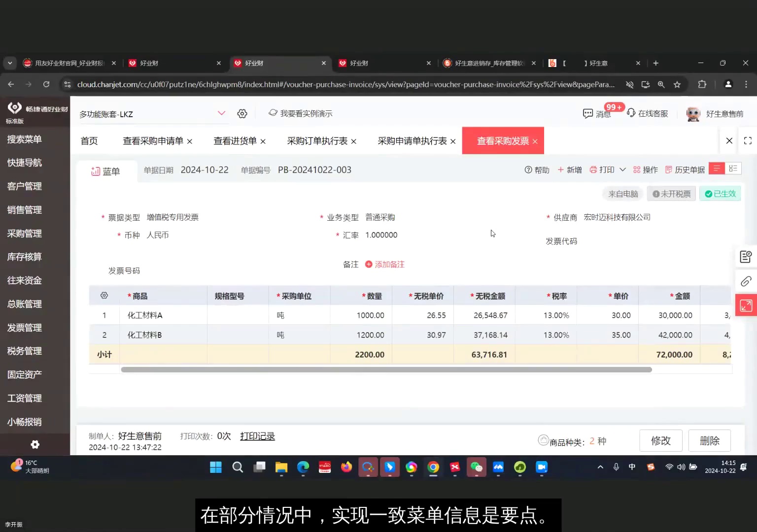Select 采购管理 in the left sidebar
The height and width of the screenshot is (532, 757).
tap(24, 233)
